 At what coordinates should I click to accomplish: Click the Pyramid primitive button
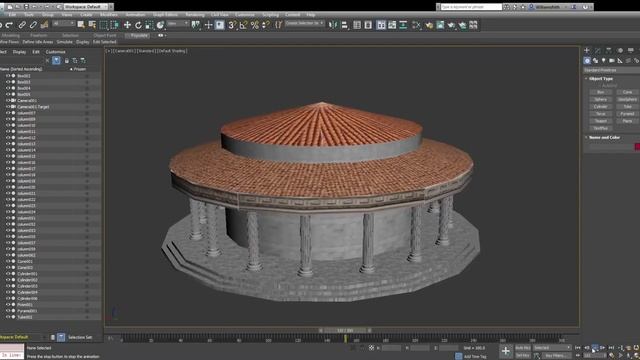627,114
